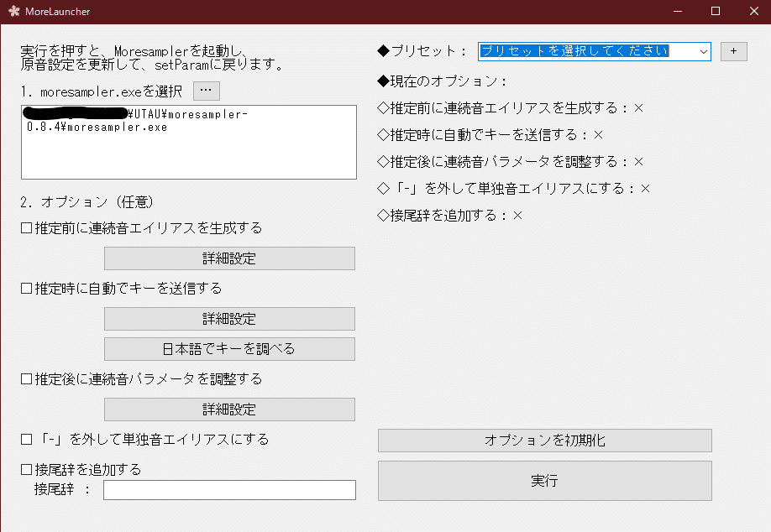Viewport: 771px width, 532px height.
Task: Open 詳細設定 under 自動でキーを送信する
Action: point(229,319)
